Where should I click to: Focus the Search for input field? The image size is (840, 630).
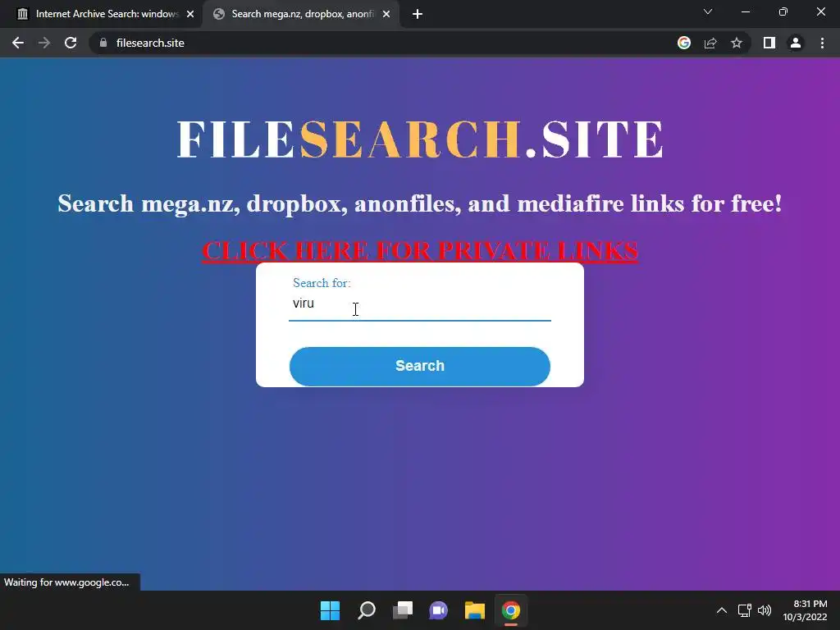coord(420,304)
